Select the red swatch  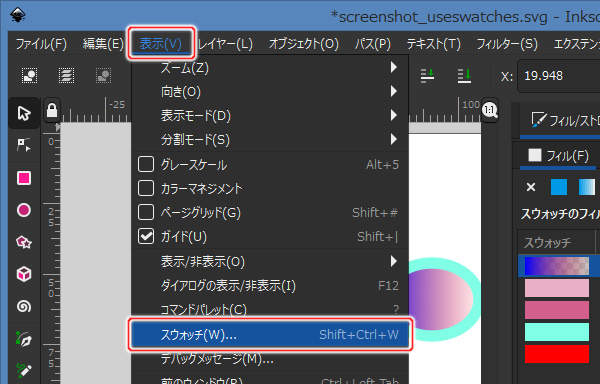557,354
